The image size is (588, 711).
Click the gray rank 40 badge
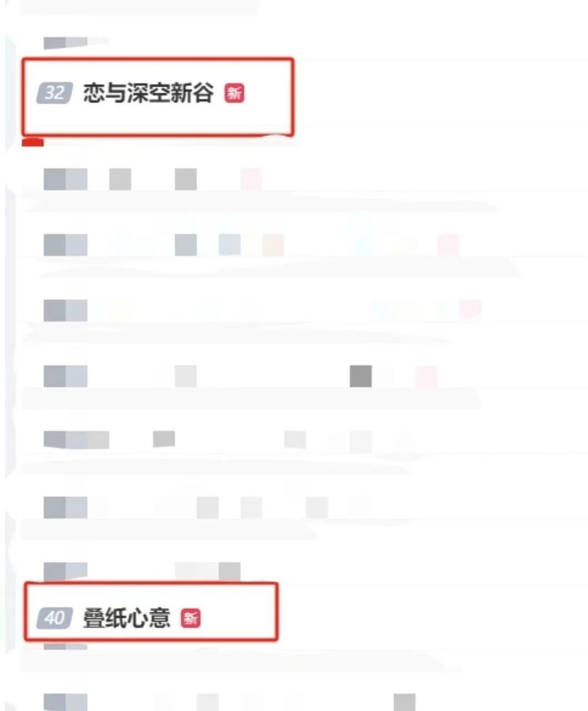pos(54,618)
